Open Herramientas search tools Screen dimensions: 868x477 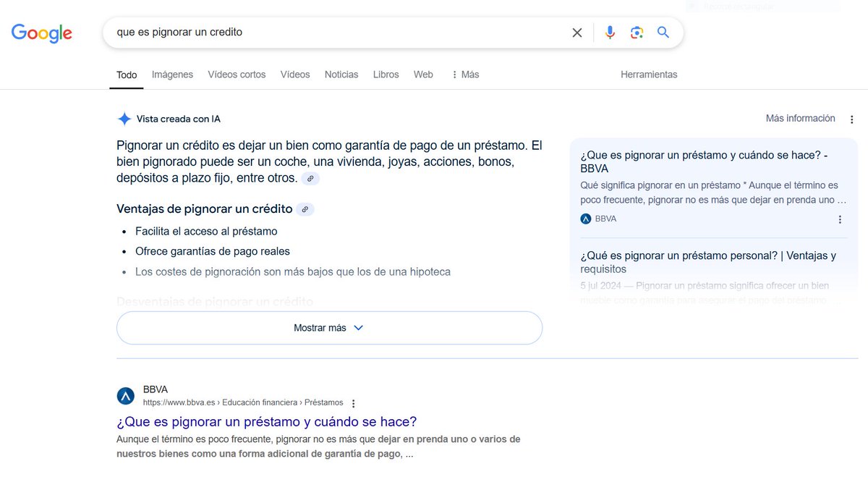648,75
